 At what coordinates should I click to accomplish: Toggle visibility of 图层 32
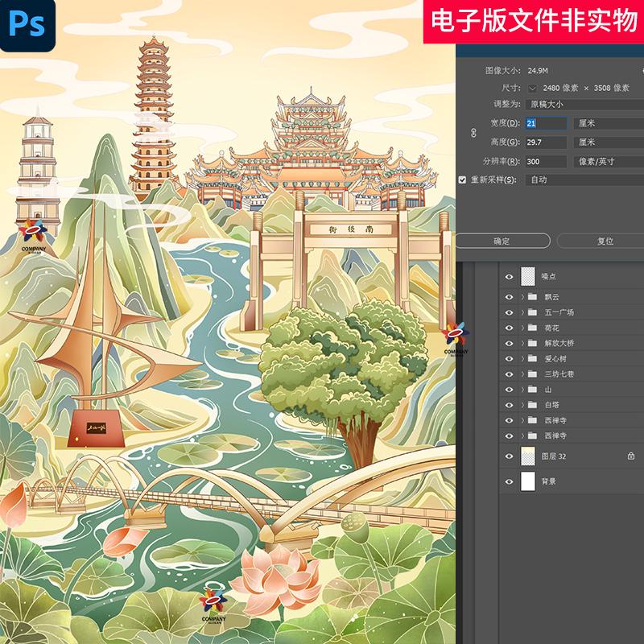pos(509,456)
